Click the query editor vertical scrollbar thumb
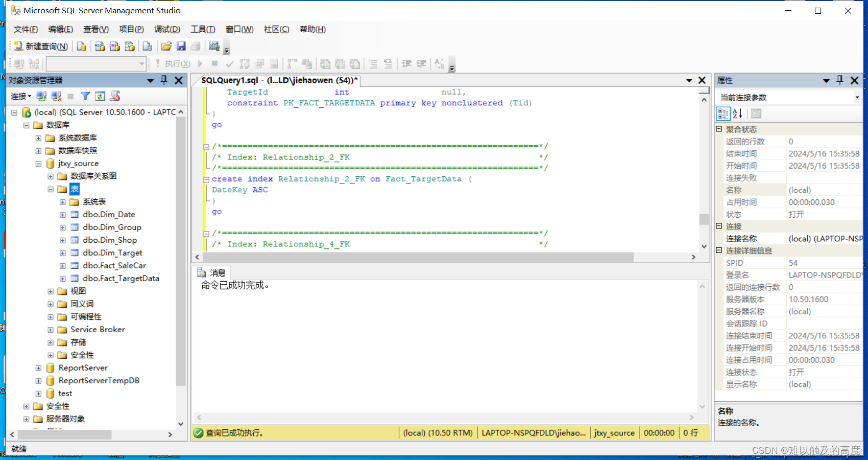Screen dimensions: 868x460 704,219
